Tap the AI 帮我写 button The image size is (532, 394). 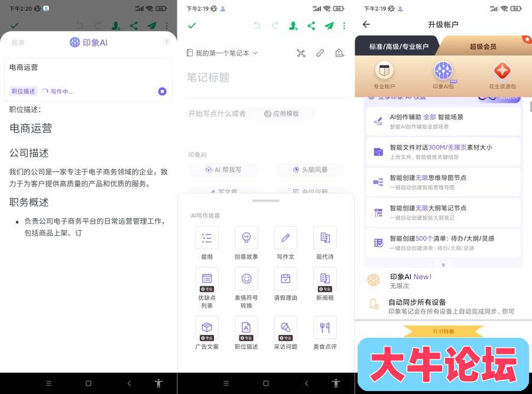223,170
